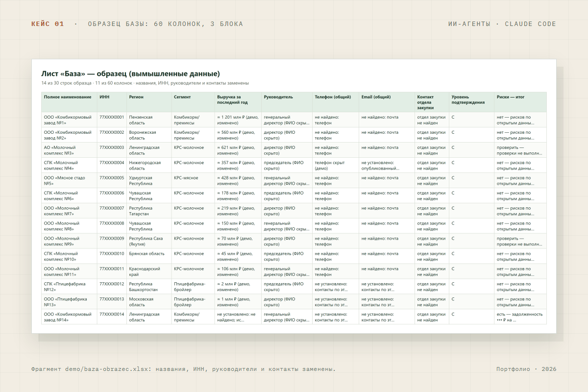Click cell ООО «Комбикормовый завод №14»

[x=69, y=317]
